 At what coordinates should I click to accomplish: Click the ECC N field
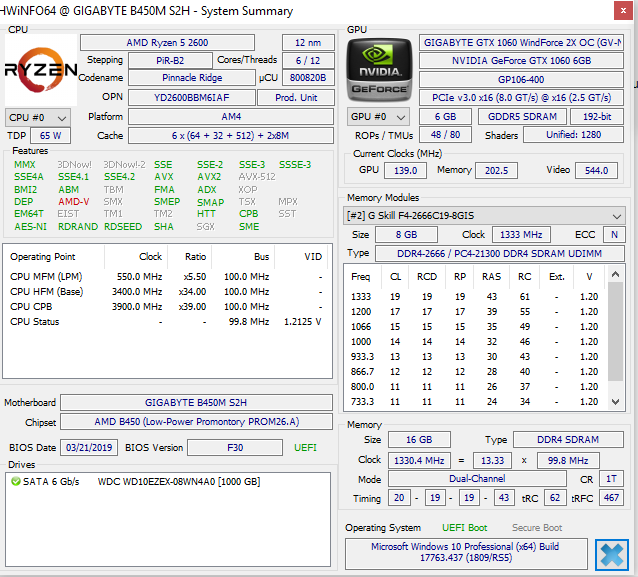(x=614, y=235)
